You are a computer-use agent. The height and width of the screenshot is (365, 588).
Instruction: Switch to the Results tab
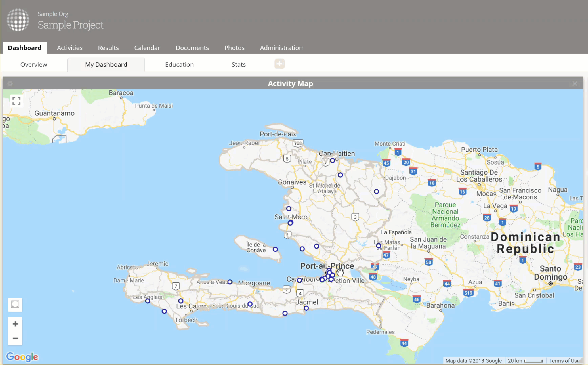tap(108, 48)
